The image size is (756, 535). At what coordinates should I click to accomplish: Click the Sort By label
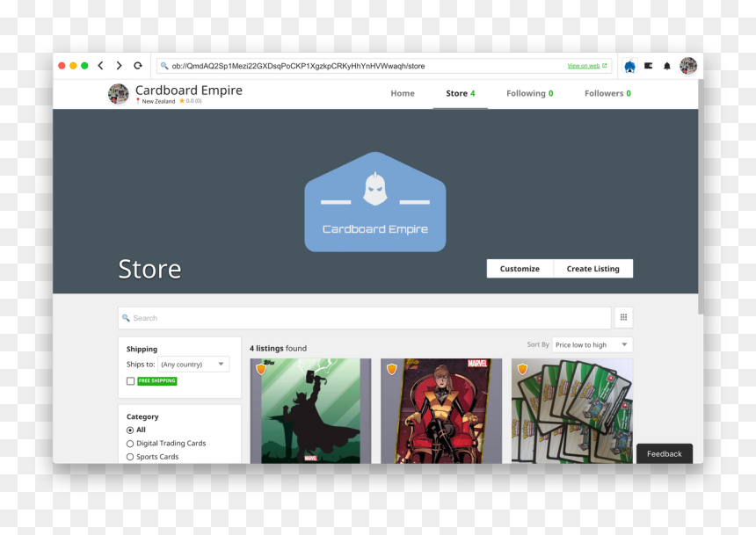[538, 344]
